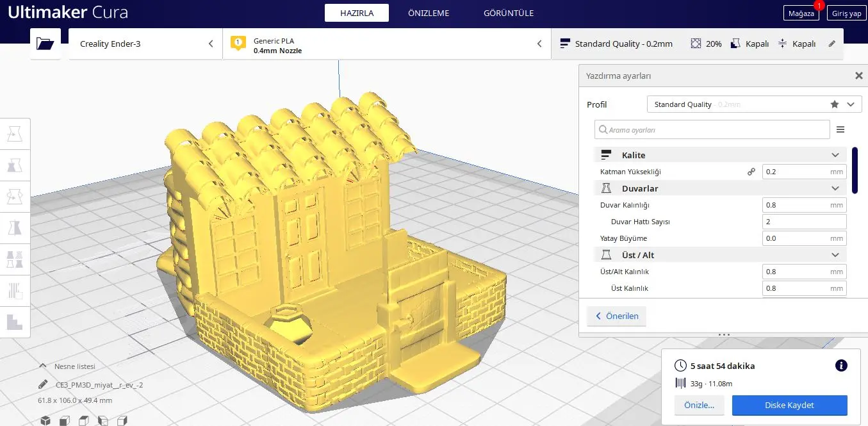Open the Profil Standard Quality dropdown
This screenshot has height=426, width=868.
(754, 104)
